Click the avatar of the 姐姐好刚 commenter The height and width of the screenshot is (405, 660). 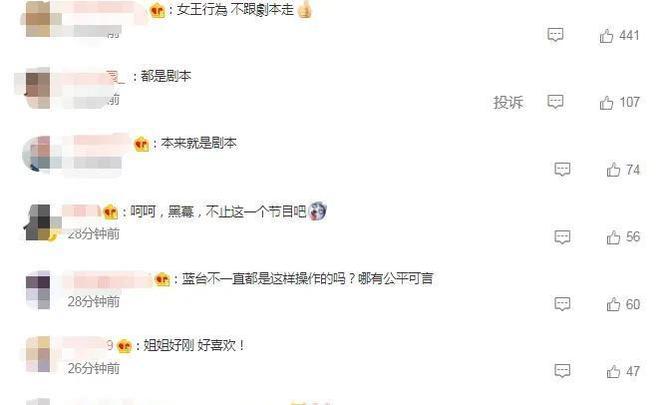[38, 354]
